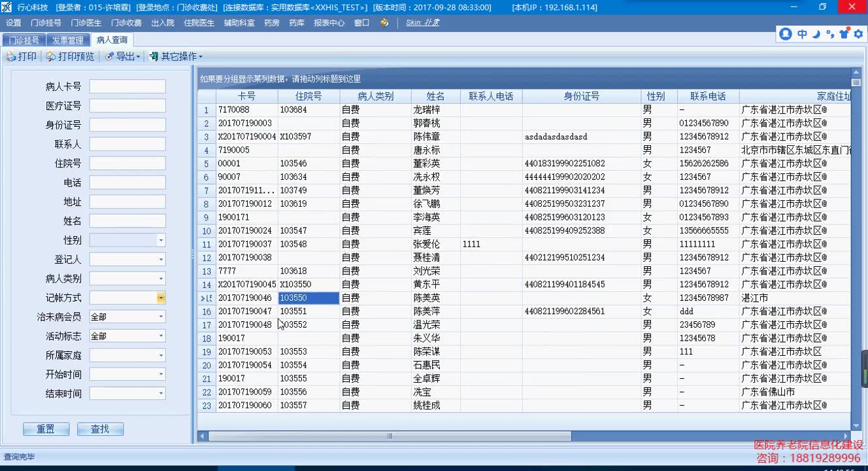Click the 联系人电话 column header
868x471 pixels.
coord(491,96)
